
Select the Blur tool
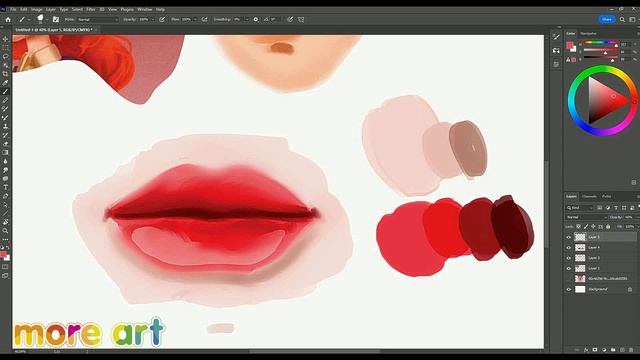(5, 161)
